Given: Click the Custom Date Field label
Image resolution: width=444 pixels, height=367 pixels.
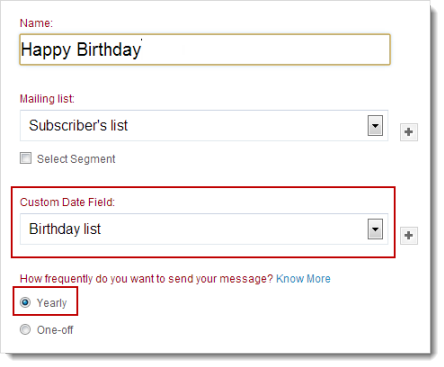Looking at the screenshot, I should click(x=67, y=202).
